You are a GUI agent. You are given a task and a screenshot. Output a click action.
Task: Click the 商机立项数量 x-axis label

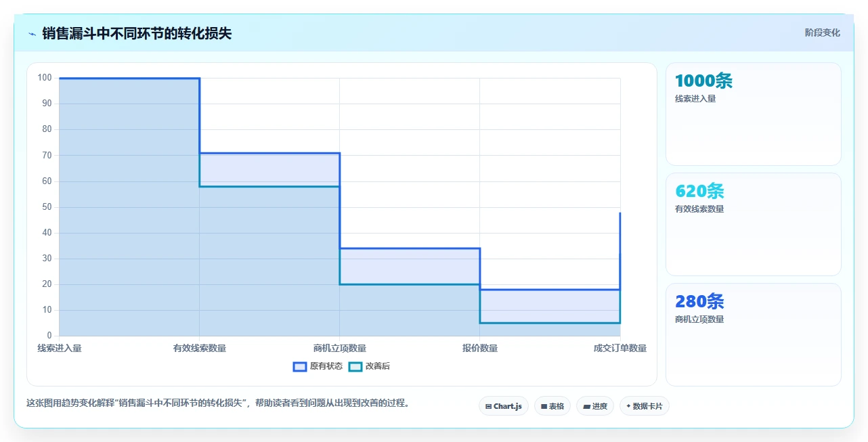point(340,348)
